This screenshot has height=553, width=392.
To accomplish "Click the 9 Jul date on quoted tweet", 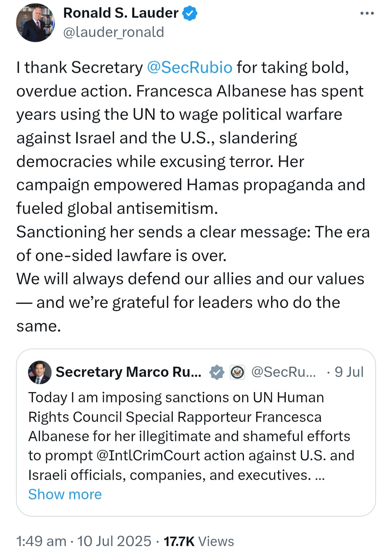I will (349, 372).
